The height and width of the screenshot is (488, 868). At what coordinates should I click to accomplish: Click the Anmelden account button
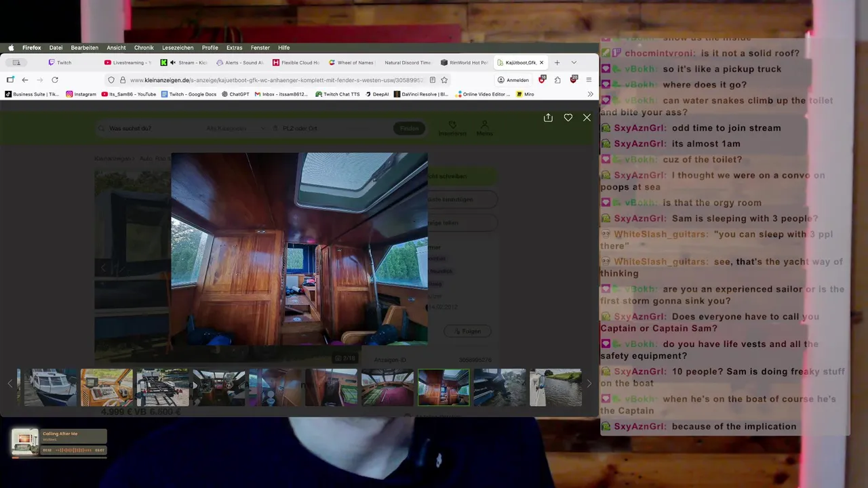[513, 80]
